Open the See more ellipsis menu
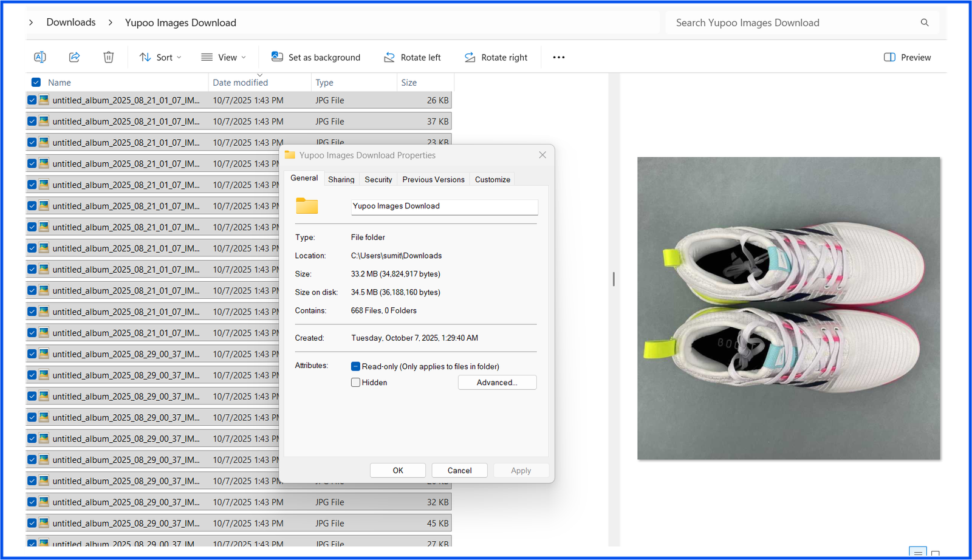 click(x=558, y=57)
